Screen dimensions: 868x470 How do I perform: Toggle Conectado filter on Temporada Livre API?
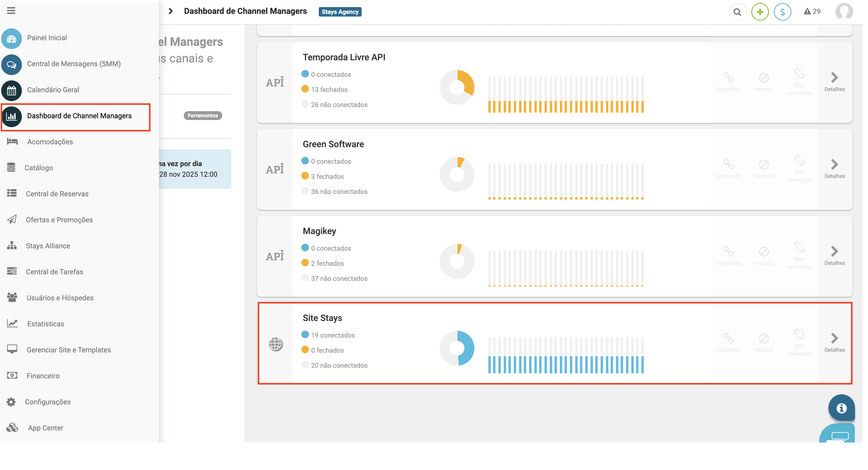tap(728, 82)
